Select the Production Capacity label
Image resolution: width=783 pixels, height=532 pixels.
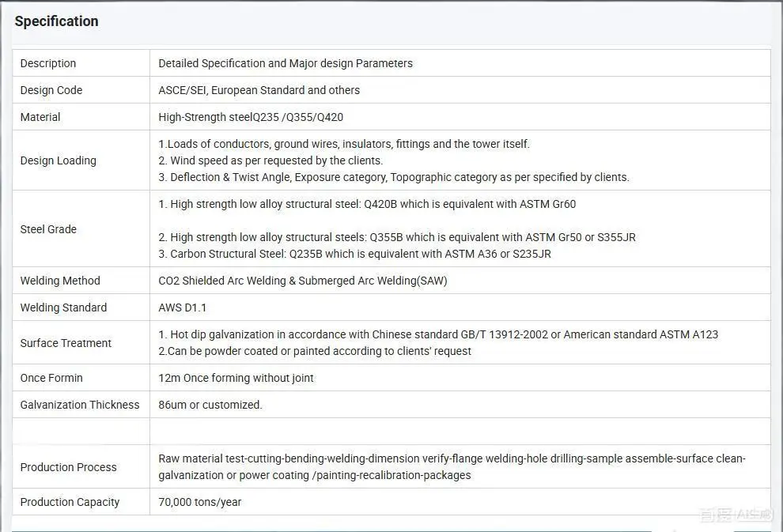point(70,502)
